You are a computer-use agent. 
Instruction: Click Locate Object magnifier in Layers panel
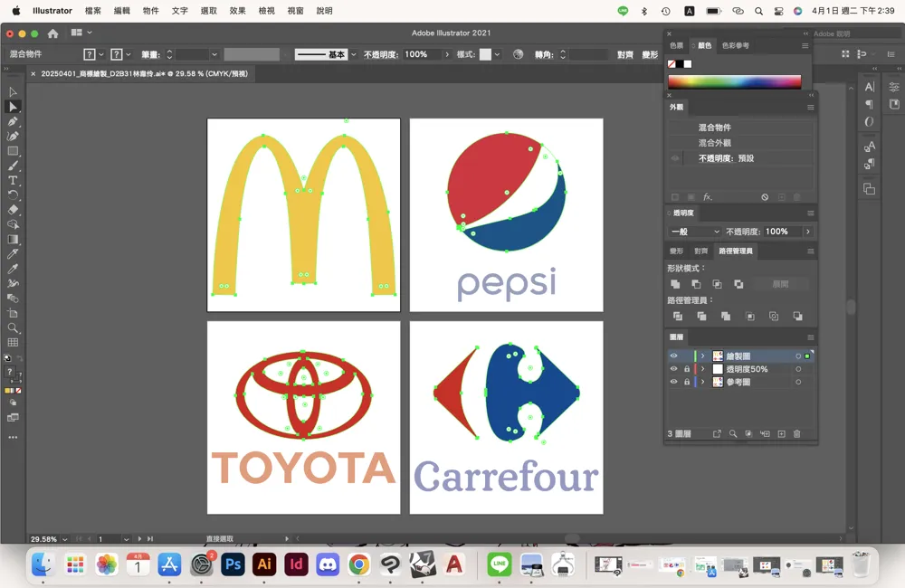click(x=733, y=434)
